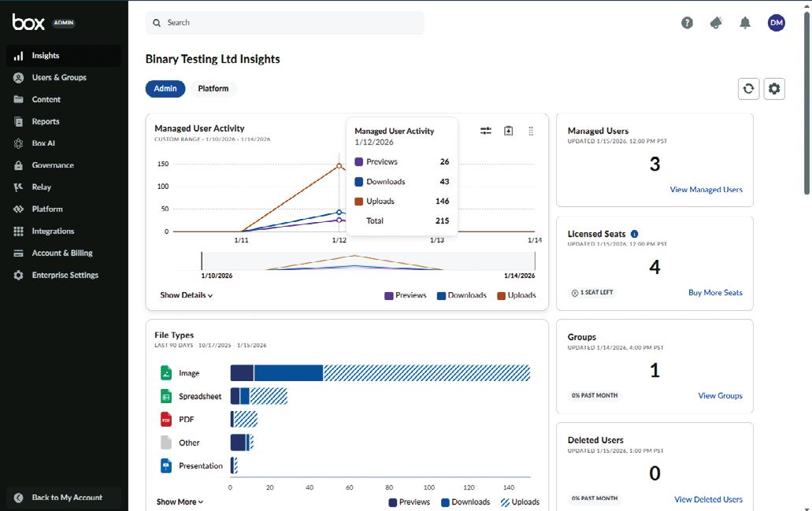Viewport: 812px width, 511px height.
Task: Open the Governance section
Action: pos(63,165)
